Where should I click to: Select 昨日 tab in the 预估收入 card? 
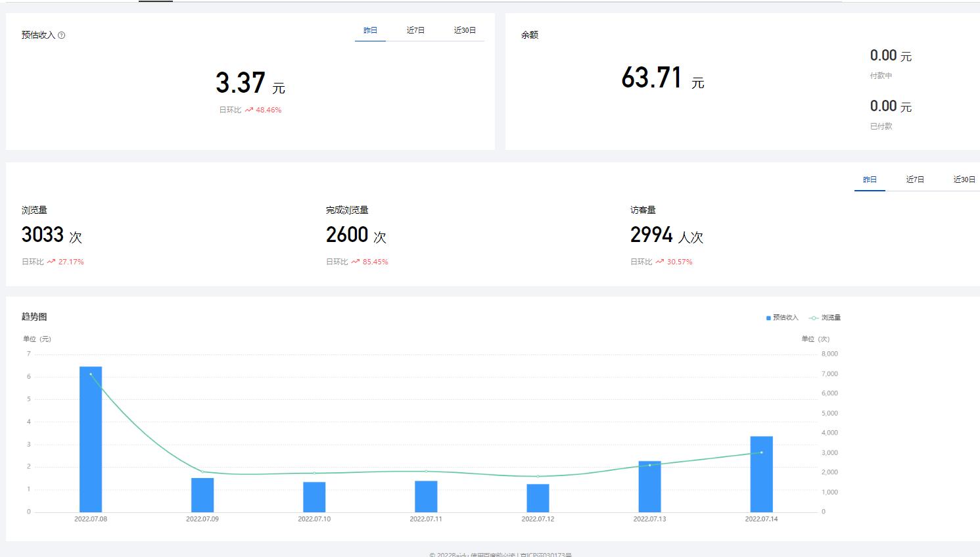point(370,31)
